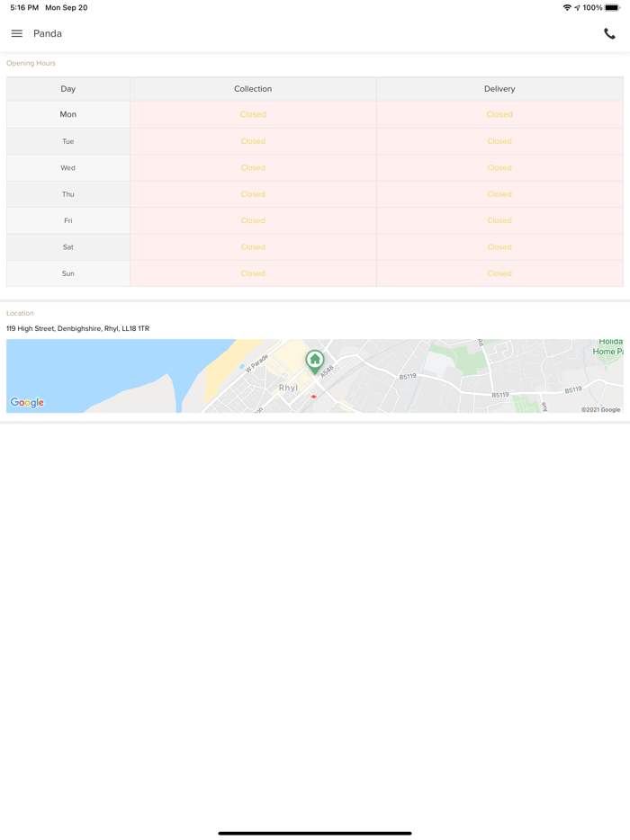The width and height of the screenshot is (630, 840).
Task: Click the Sun row label
Action: (68, 273)
